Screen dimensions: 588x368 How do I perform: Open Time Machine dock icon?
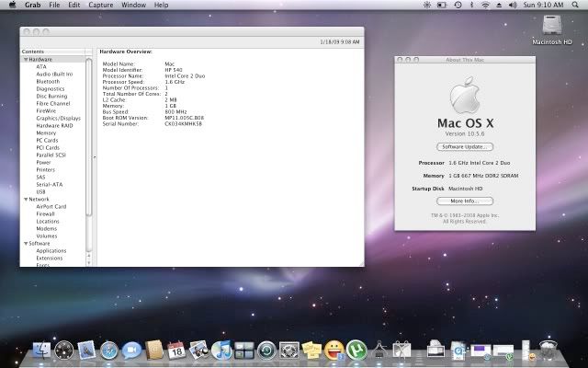point(266,351)
